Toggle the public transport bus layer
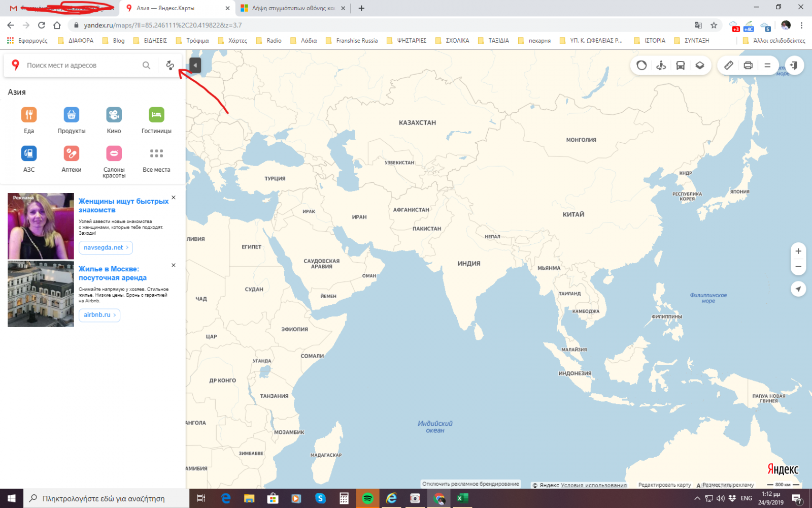Image resolution: width=812 pixels, height=508 pixels. coord(681,66)
